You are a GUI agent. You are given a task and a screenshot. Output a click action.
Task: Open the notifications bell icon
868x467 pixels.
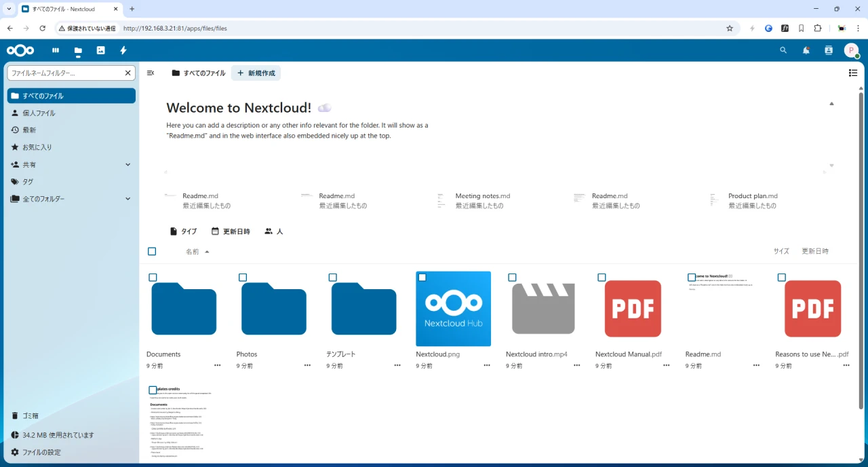[x=806, y=50]
